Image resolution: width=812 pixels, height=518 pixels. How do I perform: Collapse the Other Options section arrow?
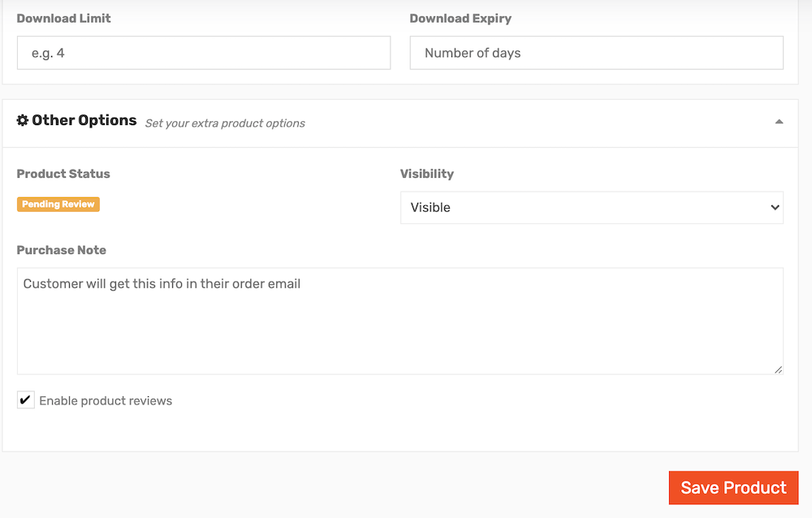(x=779, y=122)
